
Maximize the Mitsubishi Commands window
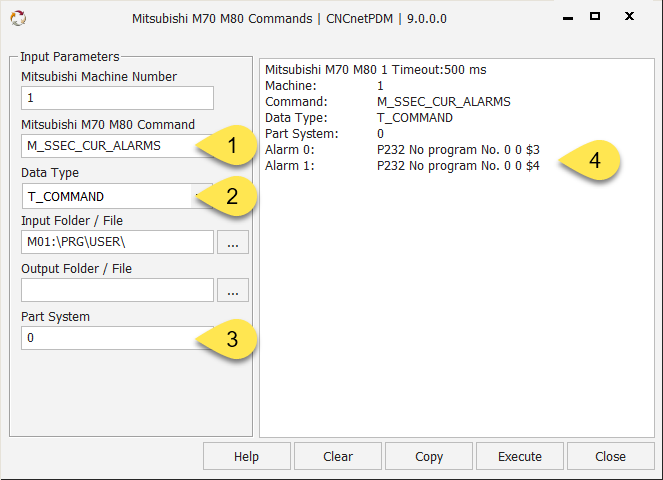595,16
